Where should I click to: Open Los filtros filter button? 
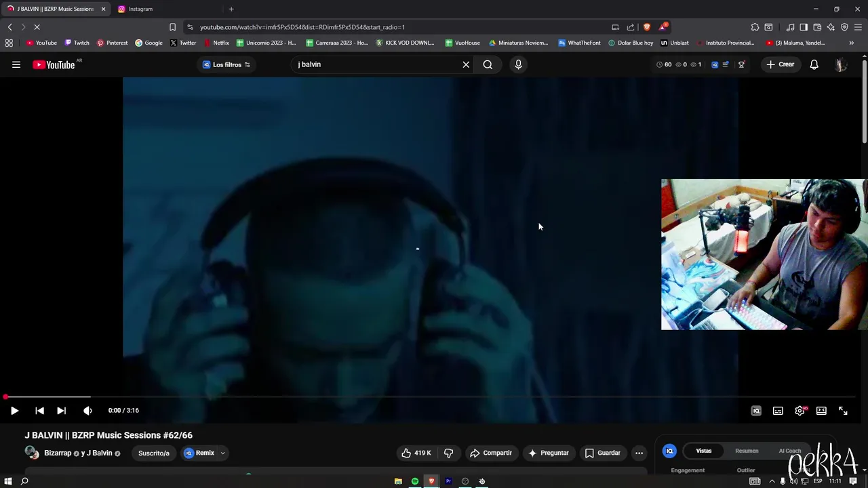226,64
